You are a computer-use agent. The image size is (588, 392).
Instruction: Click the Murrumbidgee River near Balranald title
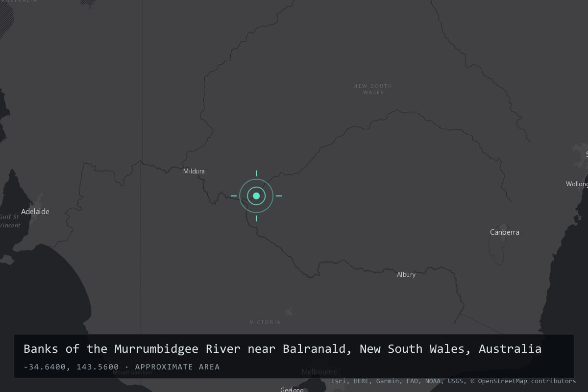(283, 349)
